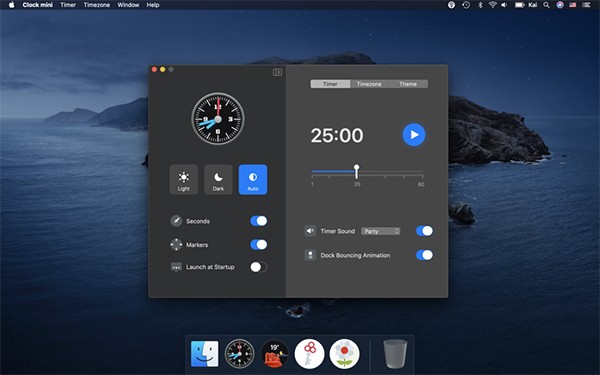Screen dimensions: 600x375
Task: Switch to the Theme tab
Action: click(408, 84)
